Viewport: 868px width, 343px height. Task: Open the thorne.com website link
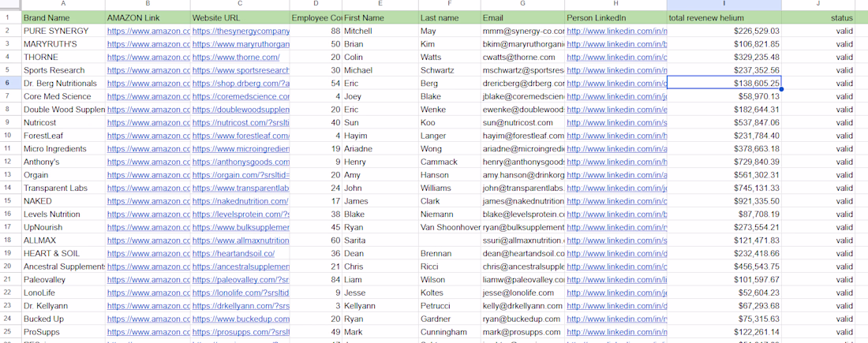click(x=236, y=57)
